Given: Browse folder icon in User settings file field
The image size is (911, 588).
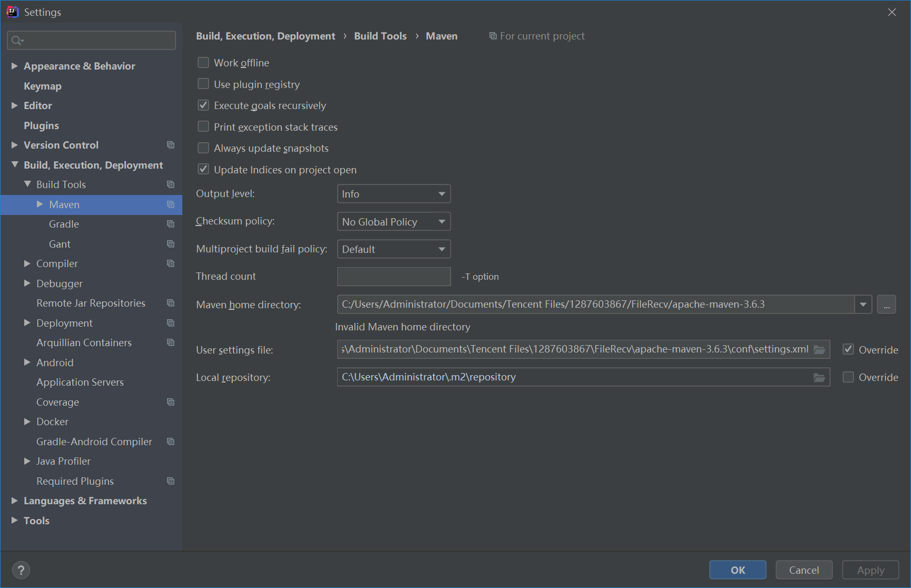Looking at the screenshot, I should point(819,349).
